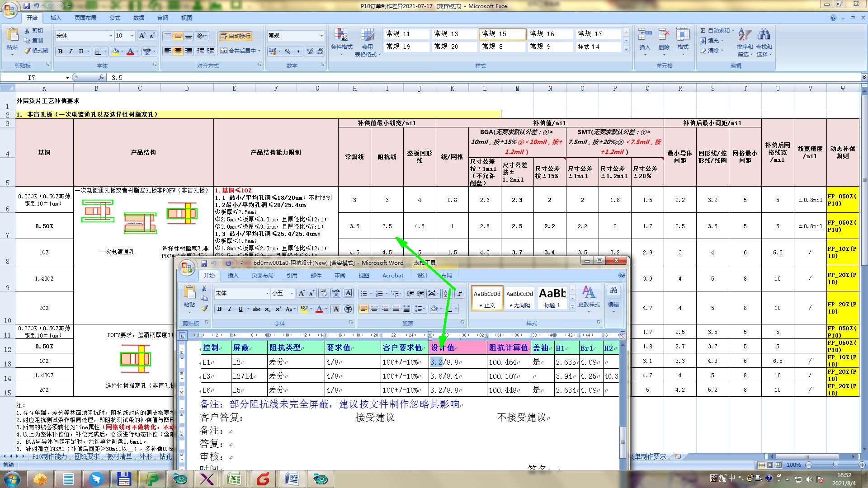Open the number format dropdown showing 常规
This screenshot has height=488, width=868.
pyautogui.click(x=321, y=36)
